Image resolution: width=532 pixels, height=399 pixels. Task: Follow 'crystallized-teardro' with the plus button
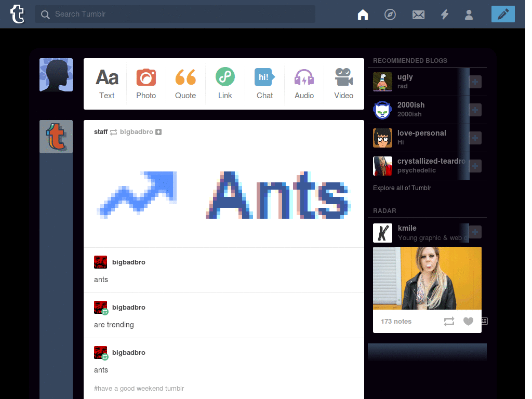click(x=475, y=166)
